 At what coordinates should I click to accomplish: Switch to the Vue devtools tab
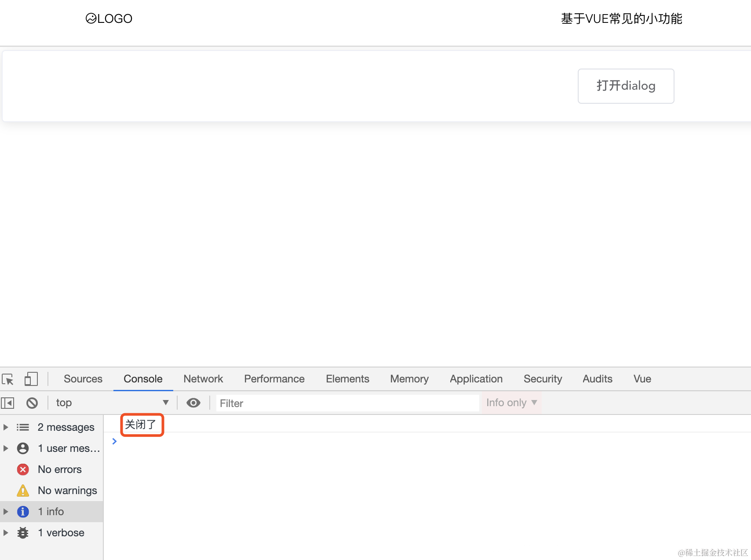[x=642, y=379]
